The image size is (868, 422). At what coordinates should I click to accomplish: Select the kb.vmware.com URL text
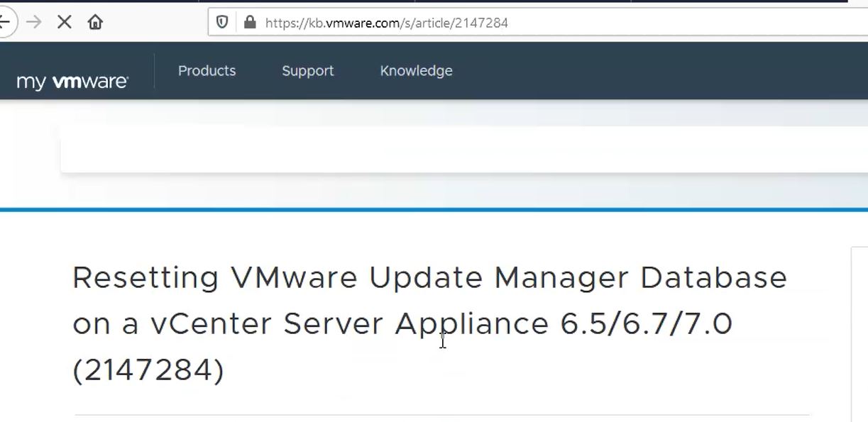tap(387, 23)
